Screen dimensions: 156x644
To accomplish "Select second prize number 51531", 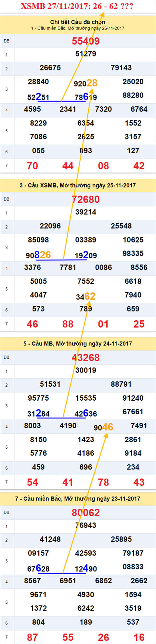I will tap(50, 384).
